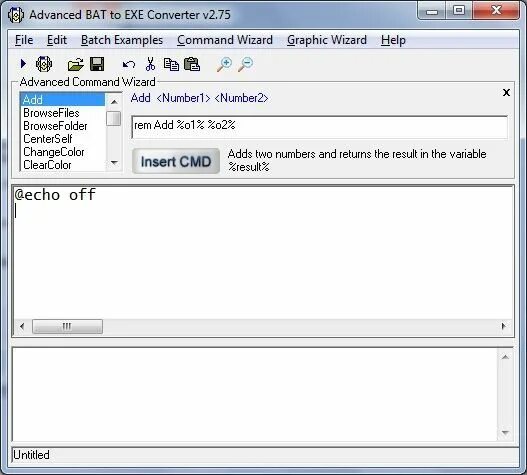Image resolution: width=527 pixels, height=475 pixels.
Task: Click app icon in title bar
Action: 16,15
